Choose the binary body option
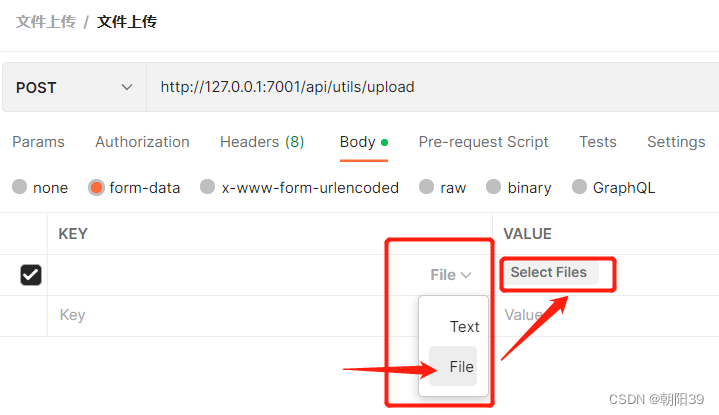 493,187
